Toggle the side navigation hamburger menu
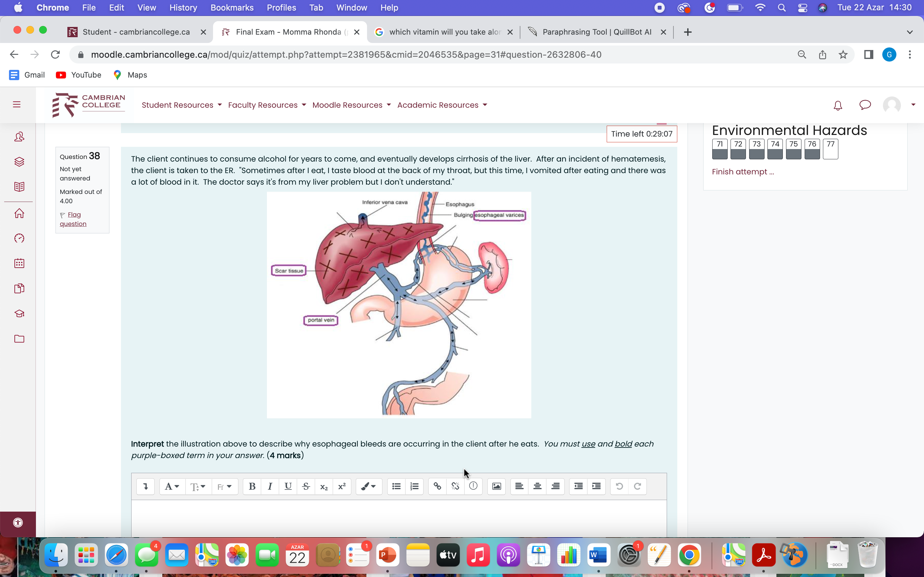The image size is (924, 577). 16,105
